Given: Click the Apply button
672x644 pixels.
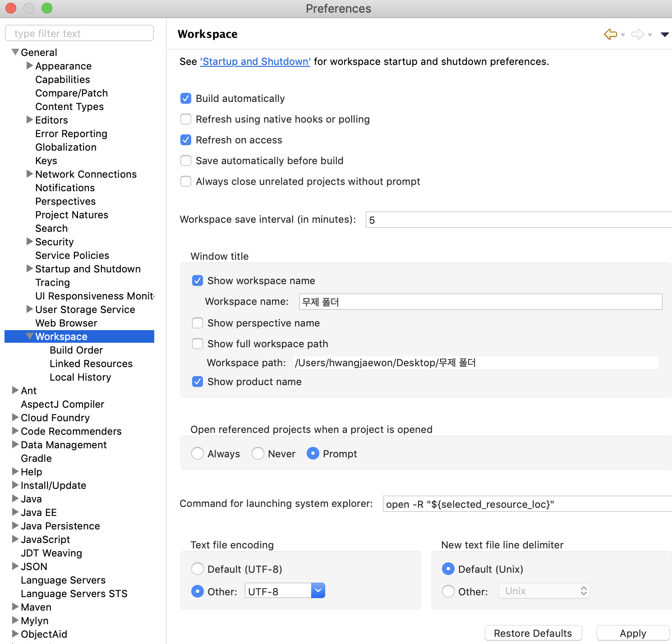Looking at the screenshot, I should [x=633, y=633].
